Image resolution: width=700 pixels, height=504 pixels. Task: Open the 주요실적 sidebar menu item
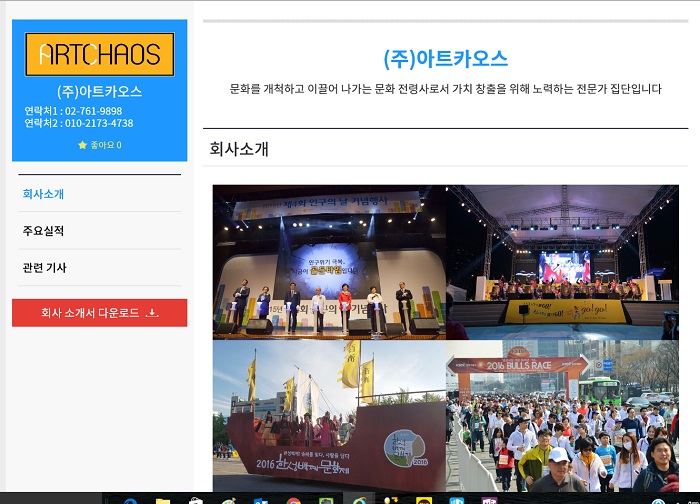pyautogui.click(x=44, y=231)
